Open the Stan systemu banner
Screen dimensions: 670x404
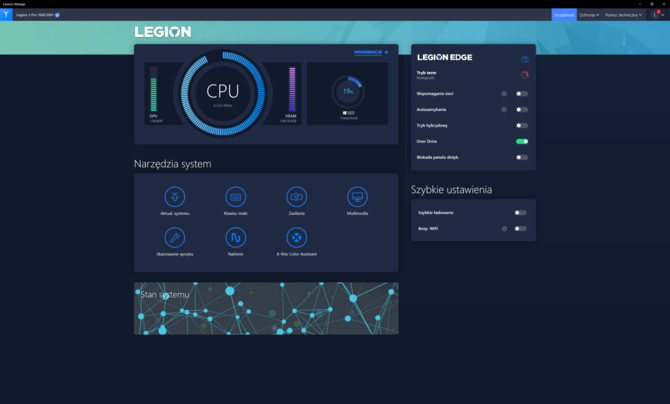(266, 308)
